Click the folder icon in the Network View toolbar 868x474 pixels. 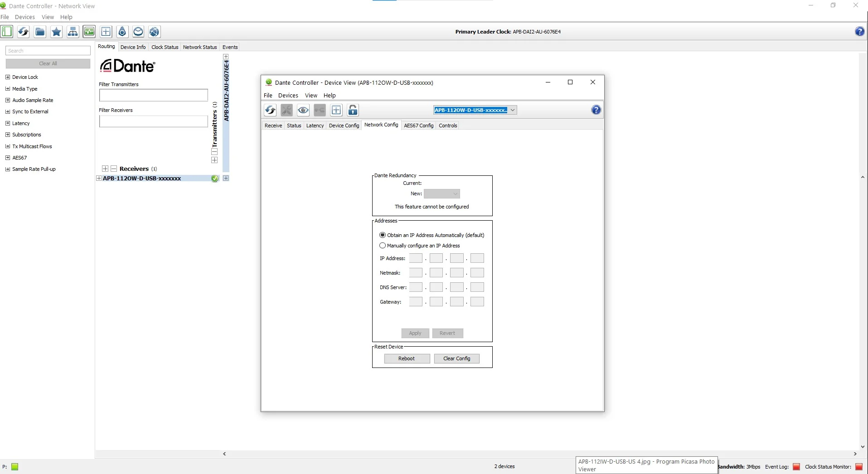pos(40,32)
